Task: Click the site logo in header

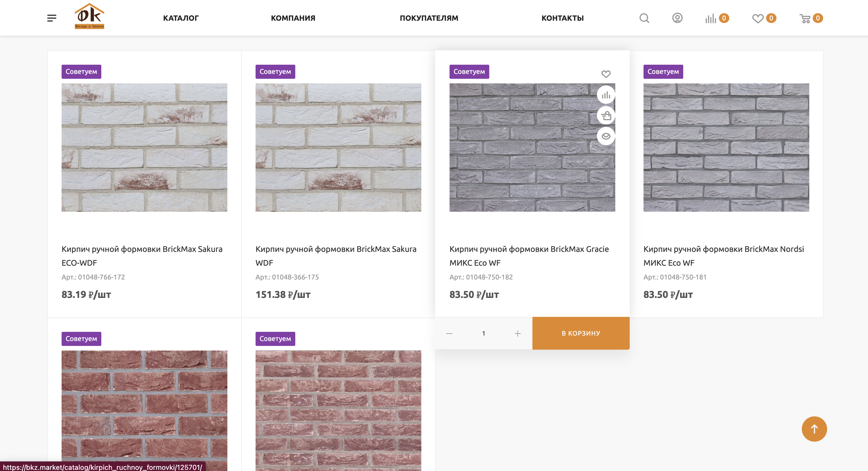Action: point(89,16)
